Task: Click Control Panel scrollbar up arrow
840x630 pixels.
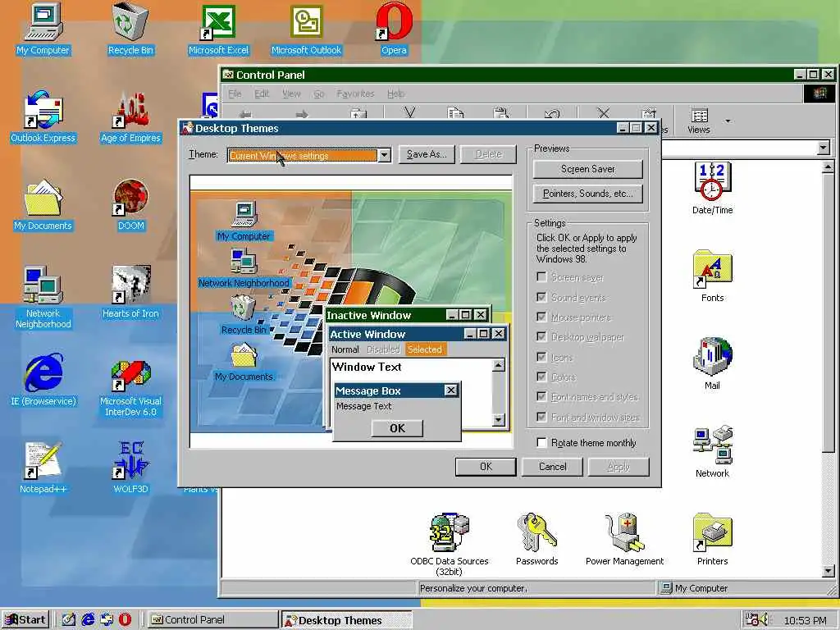Action: click(828, 167)
